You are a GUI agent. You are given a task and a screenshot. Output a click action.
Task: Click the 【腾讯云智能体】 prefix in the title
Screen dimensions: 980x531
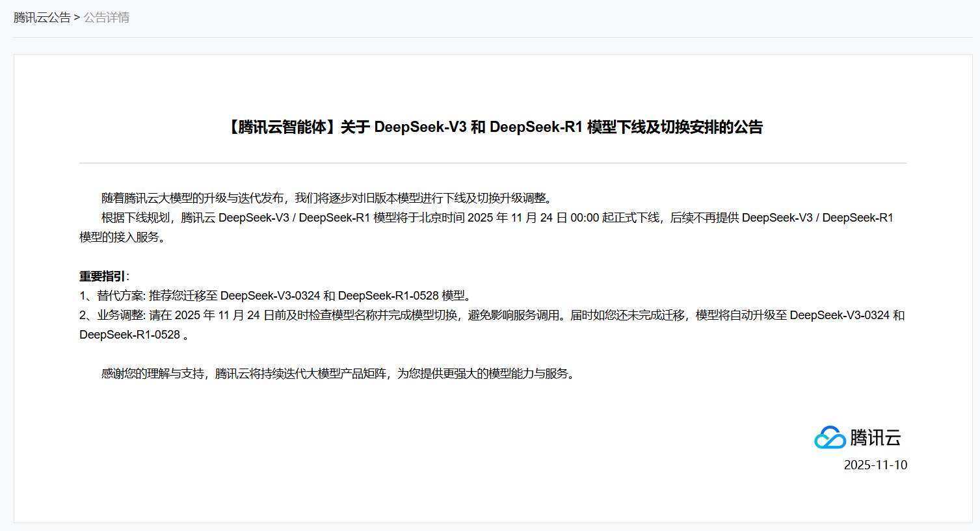(281, 127)
